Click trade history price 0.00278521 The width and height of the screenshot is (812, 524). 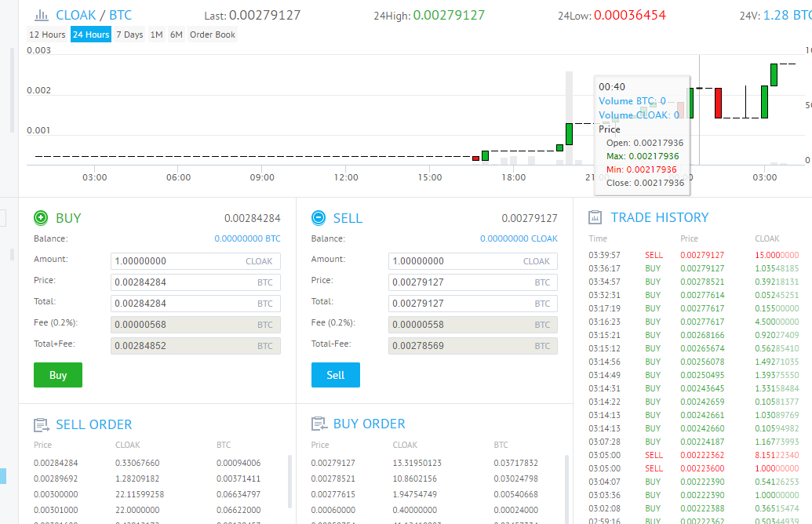702,282
